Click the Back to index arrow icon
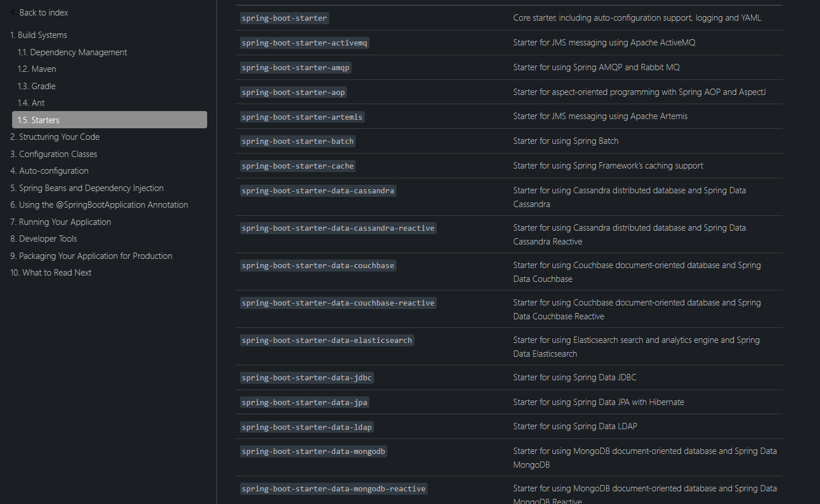This screenshot has height=504, width=820. (x=13, y=12)
